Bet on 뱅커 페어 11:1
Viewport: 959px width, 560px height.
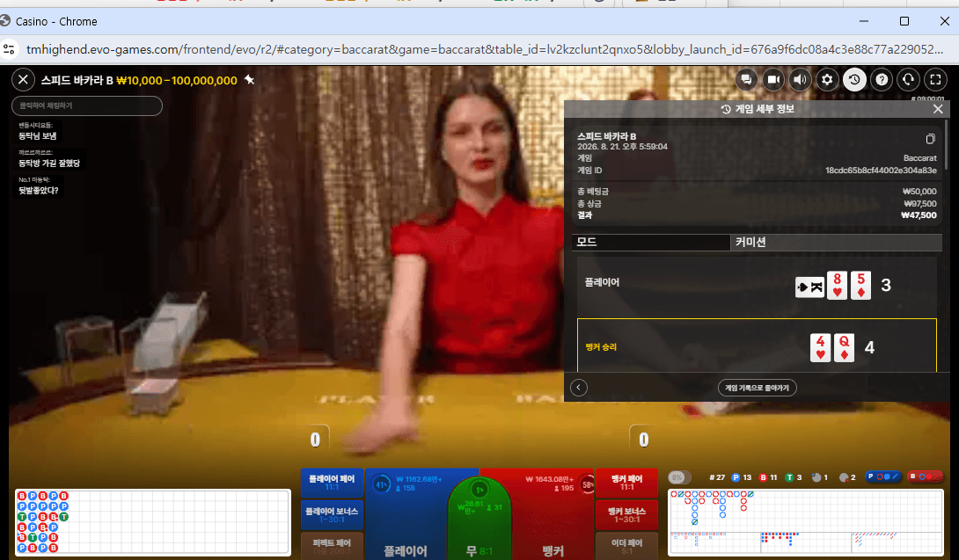tap(627, 483)
